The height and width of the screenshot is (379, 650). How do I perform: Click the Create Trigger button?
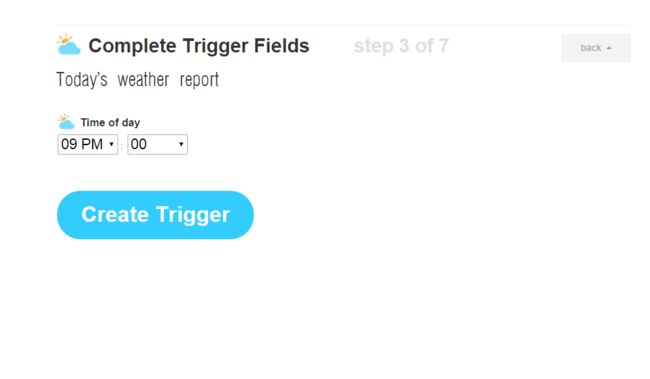(155, 215)
